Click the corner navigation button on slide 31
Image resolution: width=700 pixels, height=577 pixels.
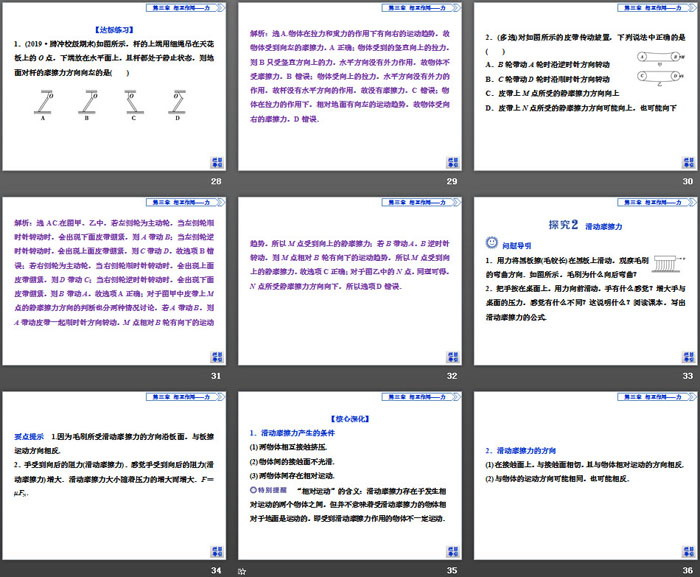click(x=216, y=357)
